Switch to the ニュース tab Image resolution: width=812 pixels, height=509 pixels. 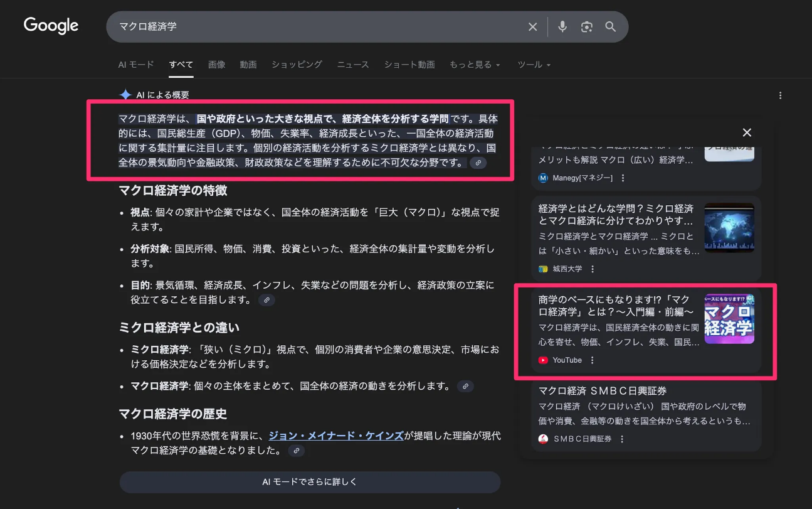pos(352,65)
